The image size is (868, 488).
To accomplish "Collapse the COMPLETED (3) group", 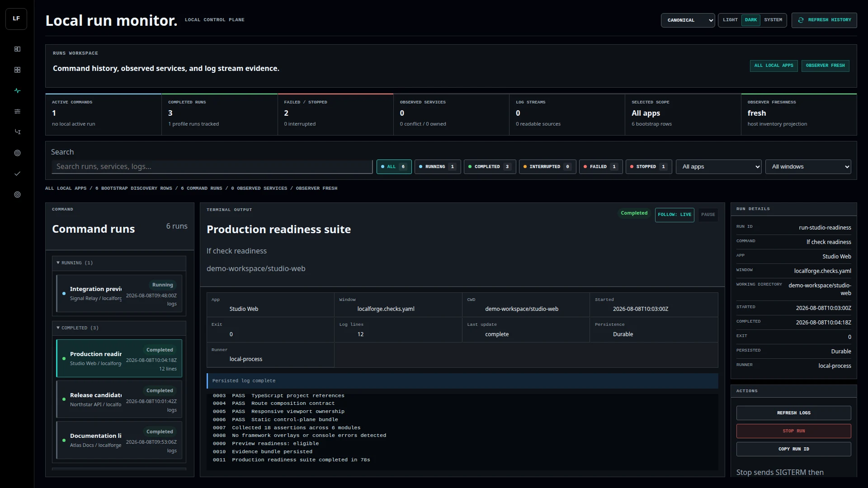I will coord(119,328).
